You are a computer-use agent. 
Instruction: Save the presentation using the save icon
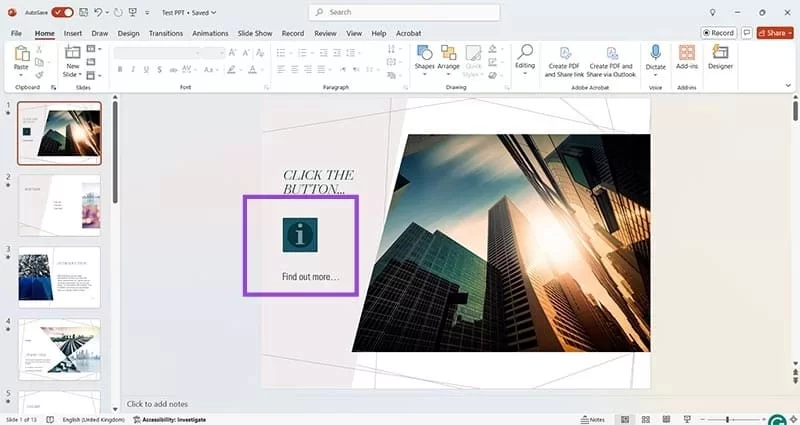click(82, 12)
